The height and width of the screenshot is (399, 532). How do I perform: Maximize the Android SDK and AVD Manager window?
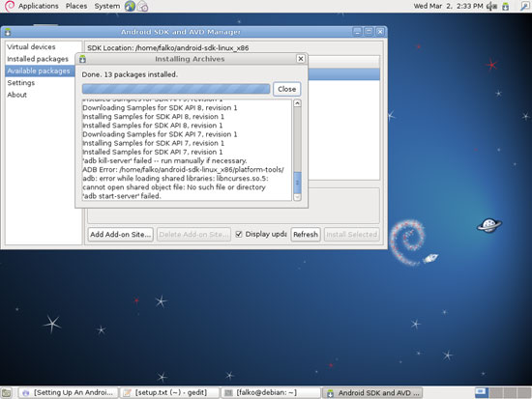coord(369,32)
